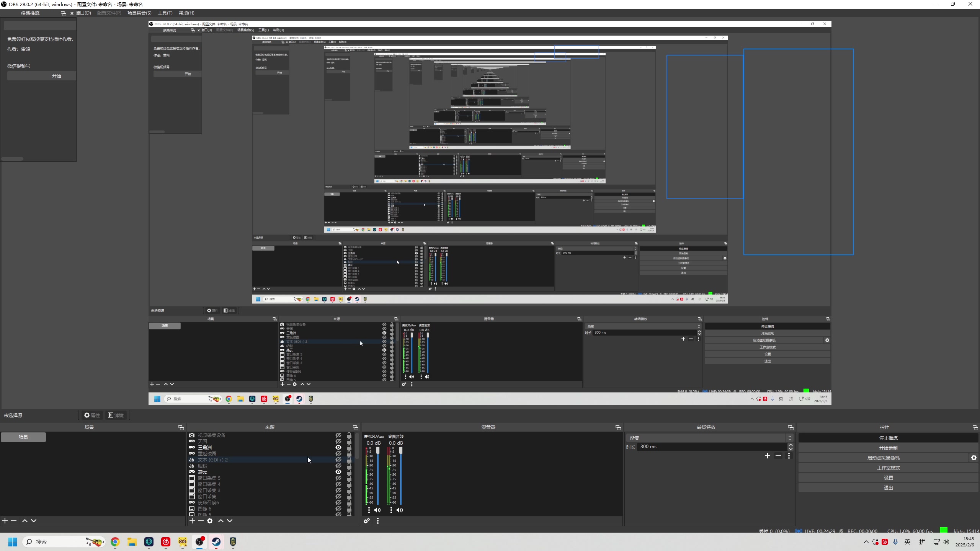980x551 pixels.
Task: Hide the 三角洲 source via eye
Action: tap(338, 447)
